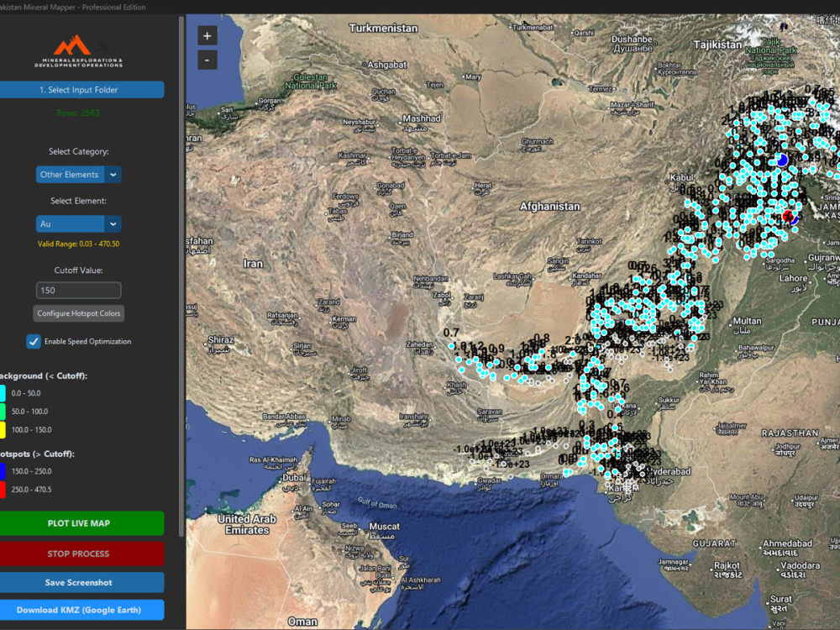Click the Kandahar city label
This screenshot has width=840, height=630.
[586, 276]
